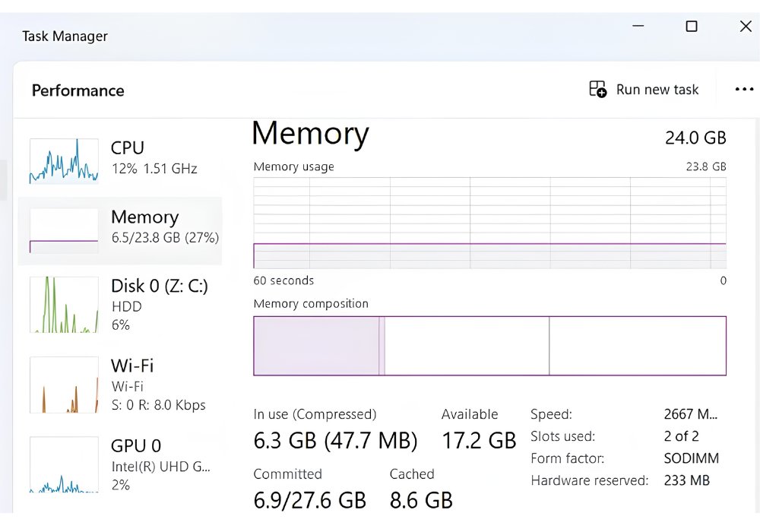Click the HDD disk type text
Viewport: 760px width, 532px height.
coord(126,307)
